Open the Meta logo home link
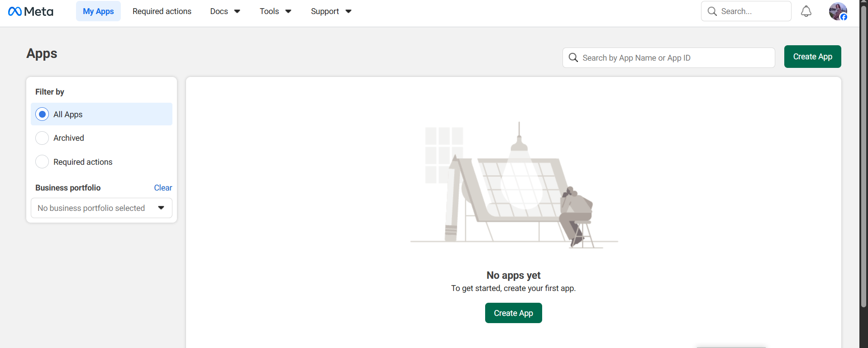This screenshot has height=348, width=868. [31, 11]
